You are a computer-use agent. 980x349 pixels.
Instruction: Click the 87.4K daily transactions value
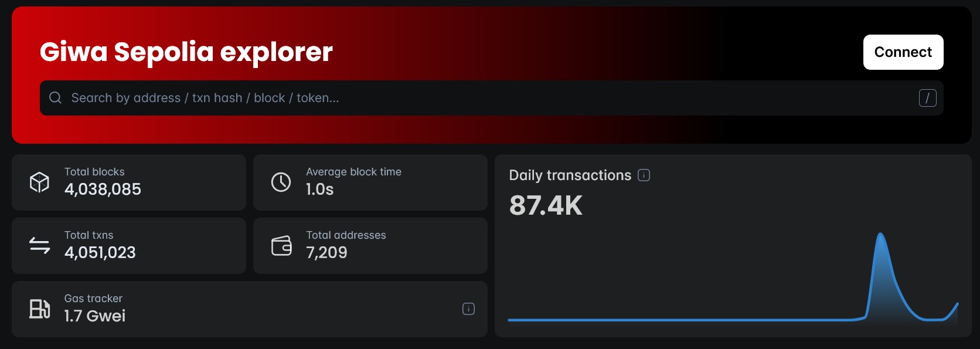(x=546, y=206)
